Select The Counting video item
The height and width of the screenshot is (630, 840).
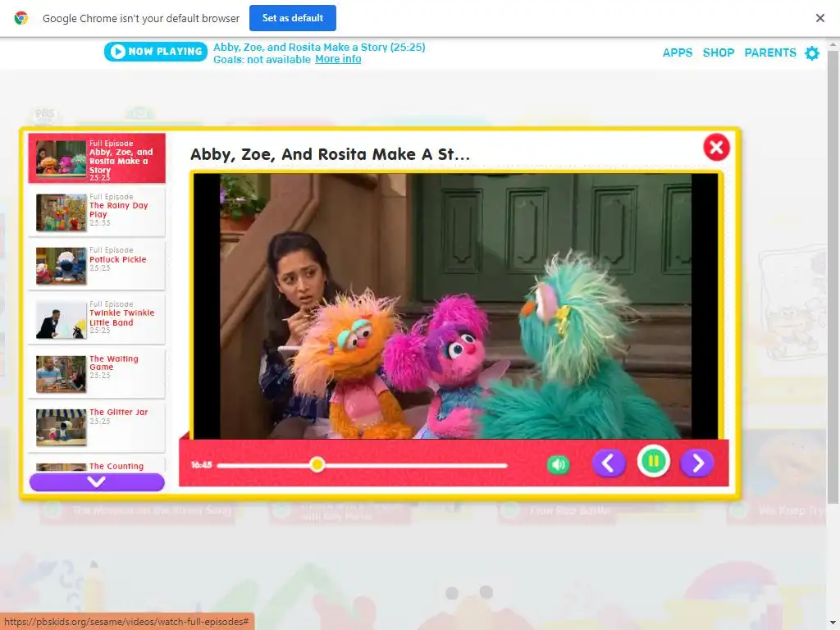pyautogui.click(x=97, y=466)
